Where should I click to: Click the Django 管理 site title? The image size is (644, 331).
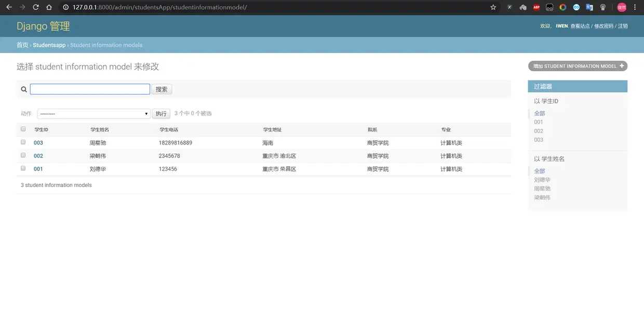click(43, 26)
